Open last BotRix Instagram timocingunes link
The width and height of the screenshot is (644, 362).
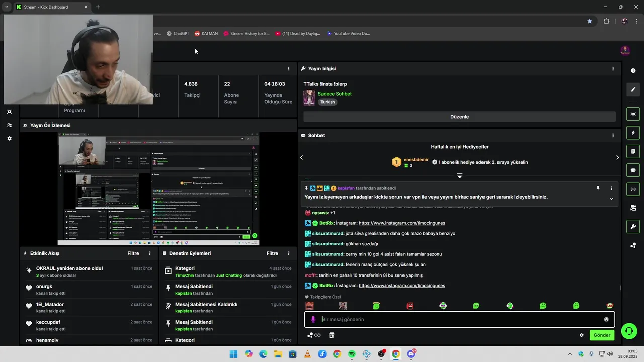point(402,286)
